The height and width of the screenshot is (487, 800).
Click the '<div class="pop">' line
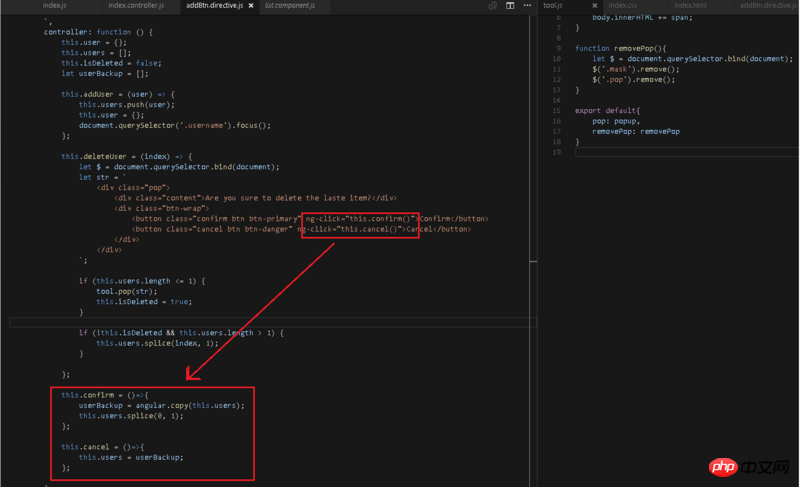133,188
